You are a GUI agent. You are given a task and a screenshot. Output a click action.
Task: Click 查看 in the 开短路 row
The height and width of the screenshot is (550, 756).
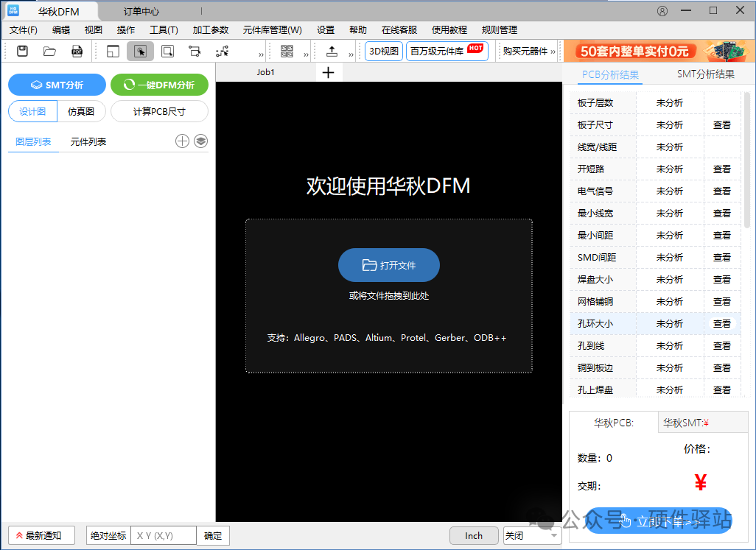[x=722, y=169]
